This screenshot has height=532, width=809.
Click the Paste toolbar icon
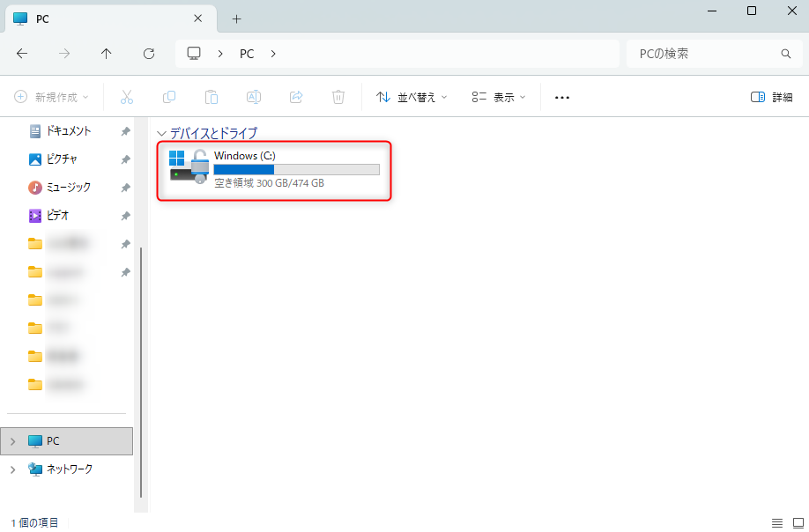pyautogui.click(x=212, y=97)
